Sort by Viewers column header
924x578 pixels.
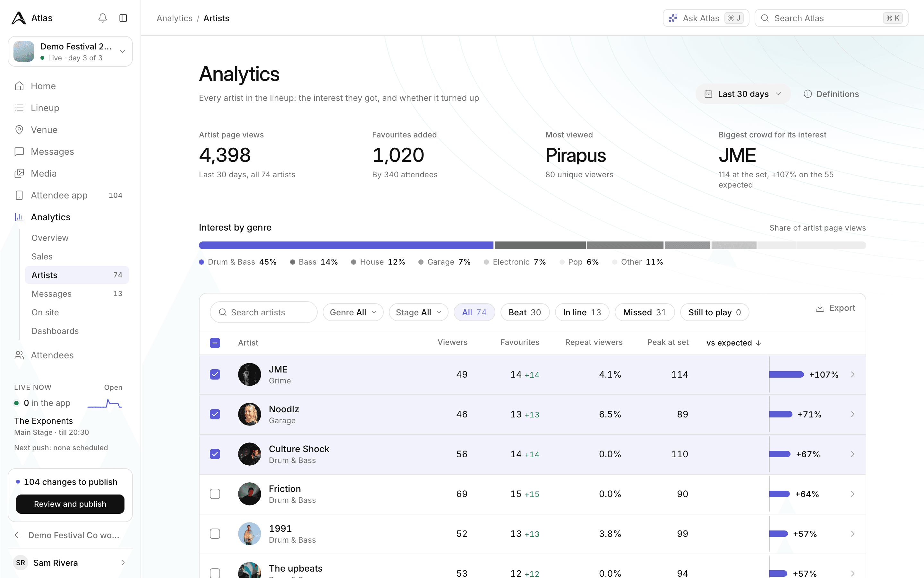click(x=452, y=342)
